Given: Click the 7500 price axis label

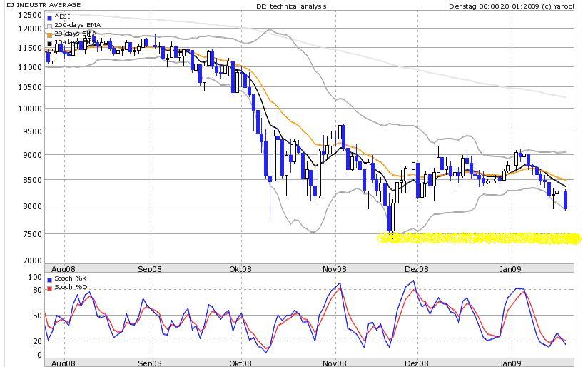Looking at the screenshot, I should coord(32,234).
